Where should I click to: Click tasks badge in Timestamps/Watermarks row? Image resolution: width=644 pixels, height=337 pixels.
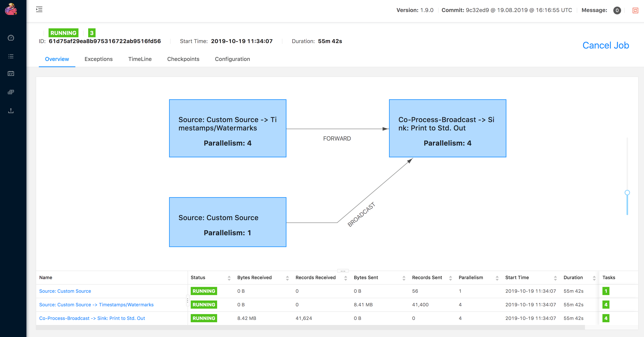[606, 305]
